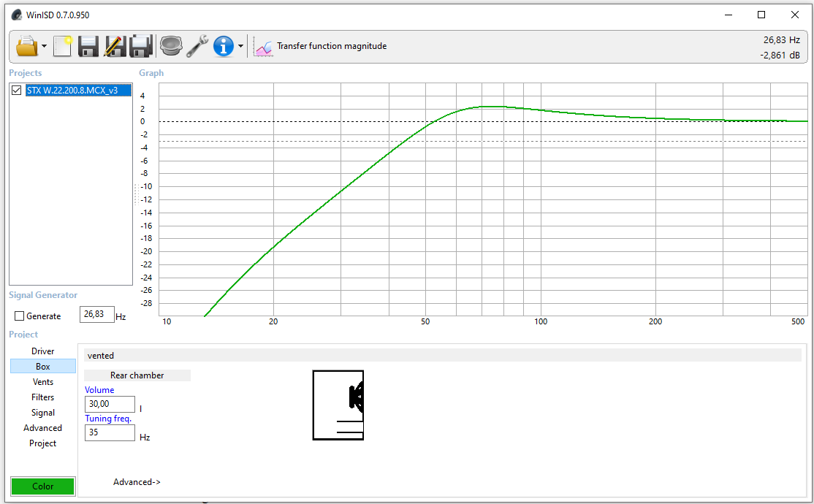This screenshot has width=814, height=504.
Task: Create new project with blank page icon
Action: click(x=62, y=46)
